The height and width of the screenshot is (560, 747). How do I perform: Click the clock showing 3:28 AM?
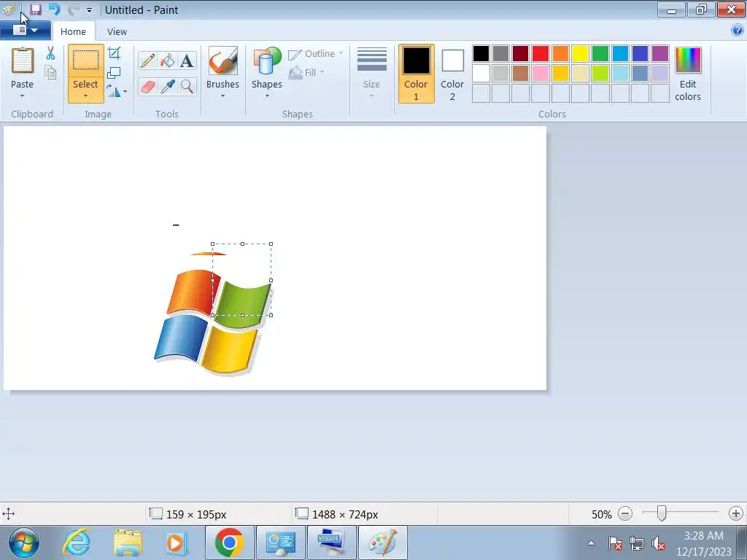pyautogui.click(x=704, y=536)
